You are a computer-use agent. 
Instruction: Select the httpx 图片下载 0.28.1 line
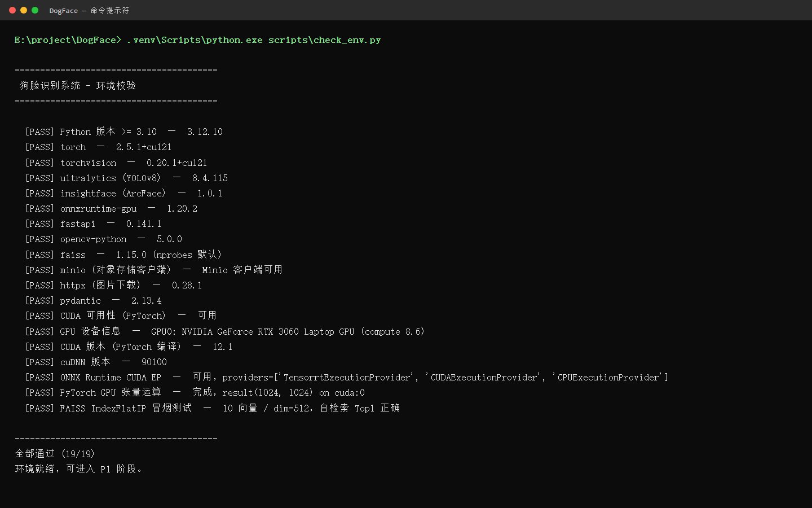click(x=113, y=285)
